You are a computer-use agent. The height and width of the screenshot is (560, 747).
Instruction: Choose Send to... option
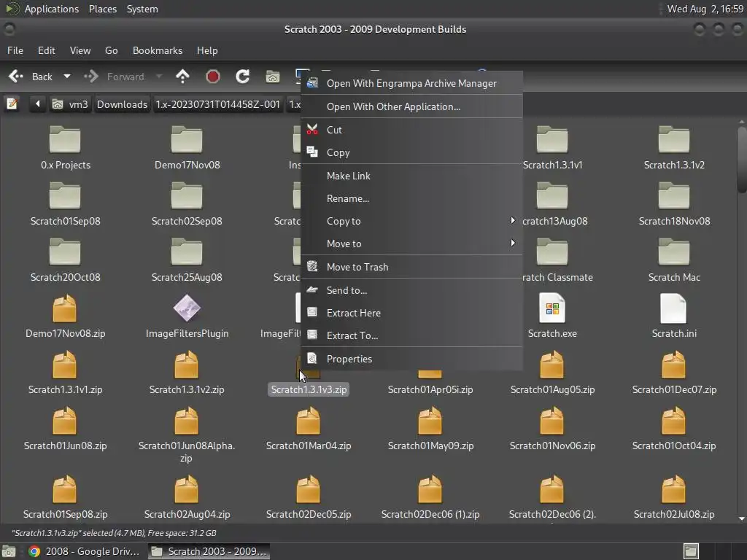[x=411, y=290]
